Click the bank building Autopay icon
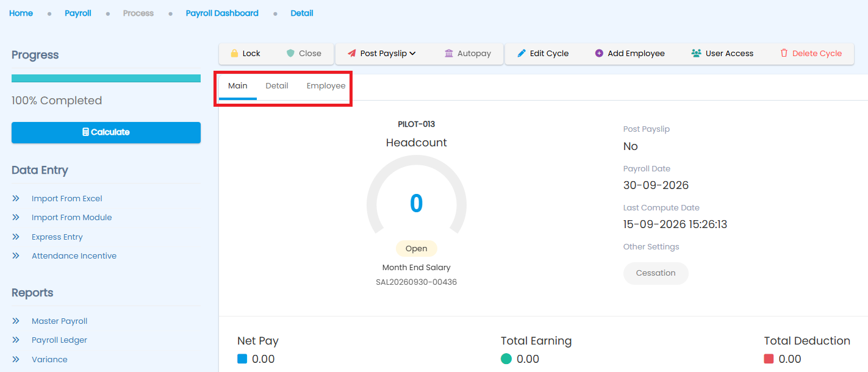Viewport: 868px width, 372px height. [x=449, y=54]
